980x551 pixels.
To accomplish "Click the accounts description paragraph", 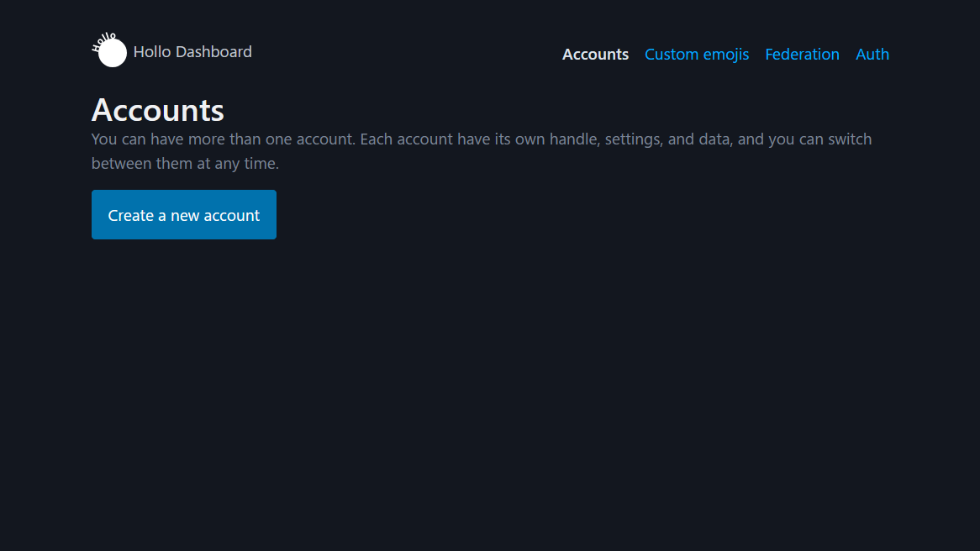I will 481,151.
